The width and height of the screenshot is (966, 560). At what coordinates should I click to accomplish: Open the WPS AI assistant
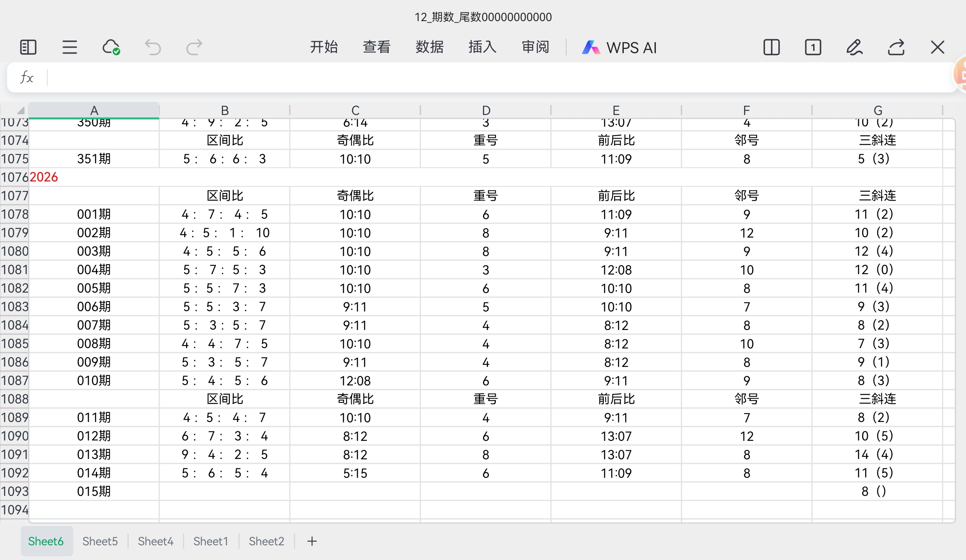click(x=620, y=48)
